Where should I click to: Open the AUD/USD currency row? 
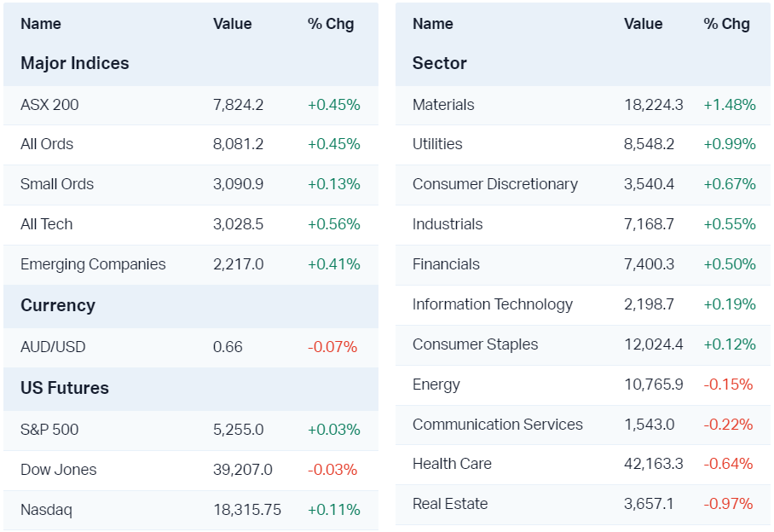point(53,347)
